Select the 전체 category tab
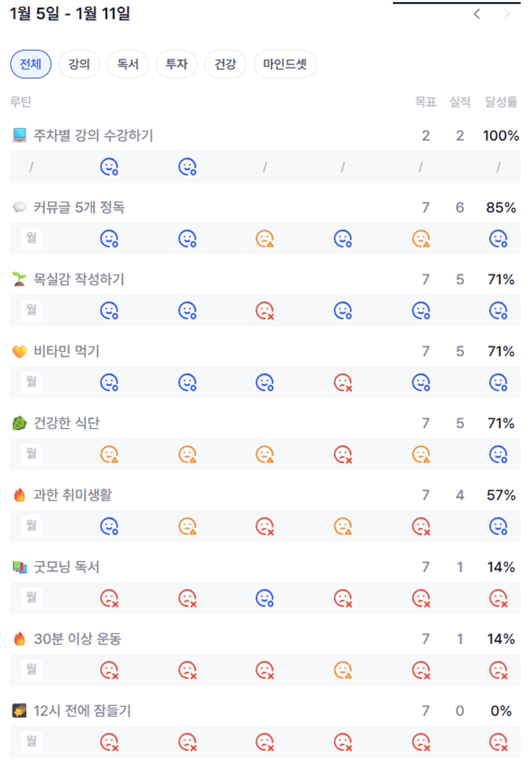532x765 pixels. click(31, 64)
